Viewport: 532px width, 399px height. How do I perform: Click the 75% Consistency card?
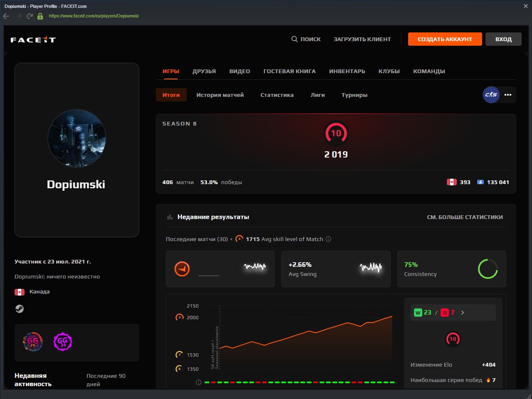point(452,269)
